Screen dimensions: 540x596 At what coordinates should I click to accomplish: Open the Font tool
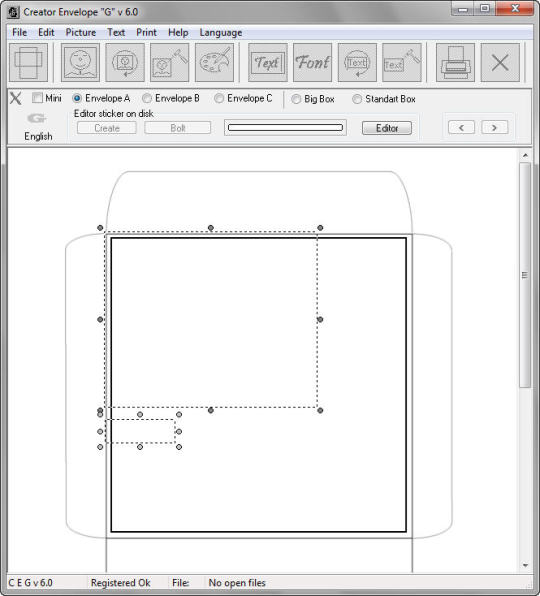click(x=312, y=62)
